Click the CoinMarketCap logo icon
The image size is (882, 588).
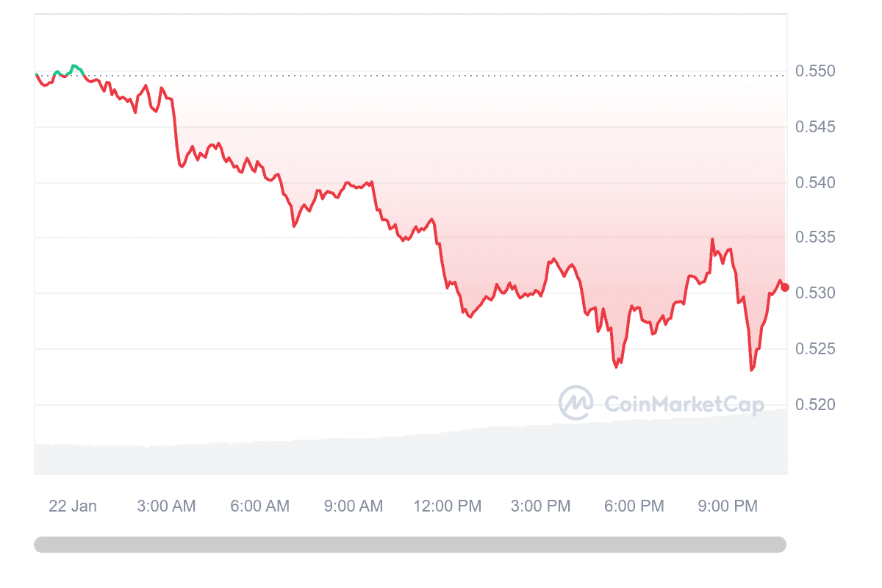click(576, 403)
